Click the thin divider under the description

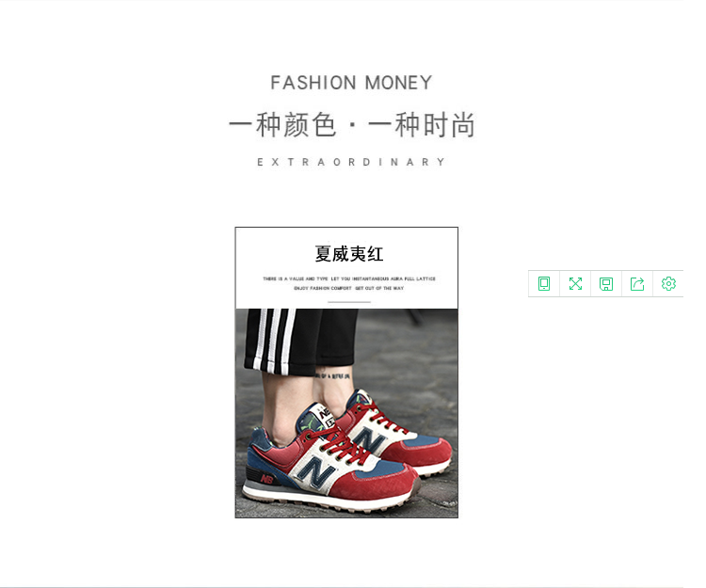[349, 302]
